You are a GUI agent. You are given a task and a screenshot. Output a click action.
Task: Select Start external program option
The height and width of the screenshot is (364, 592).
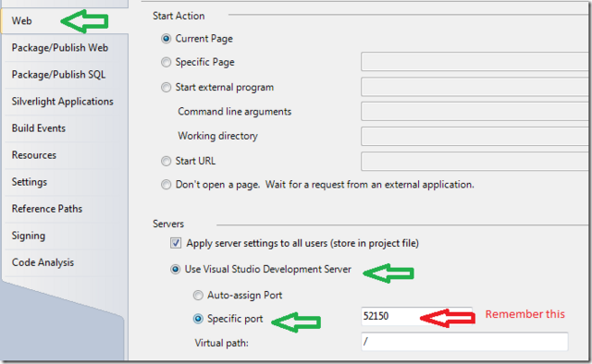pos(166,88)
